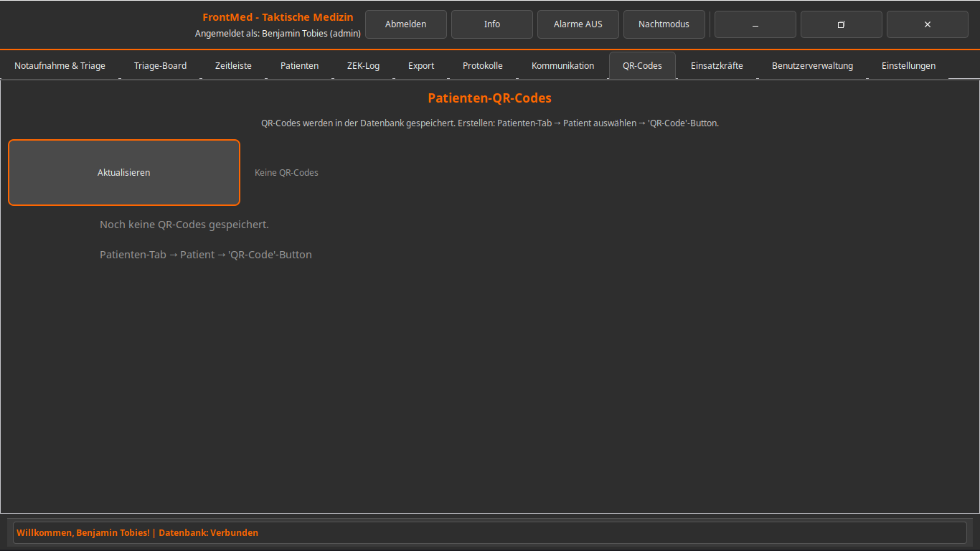The height and width of the screenshot is (551, 980).
Task: Show the Protokolle tab
Action: click(483, 66)
